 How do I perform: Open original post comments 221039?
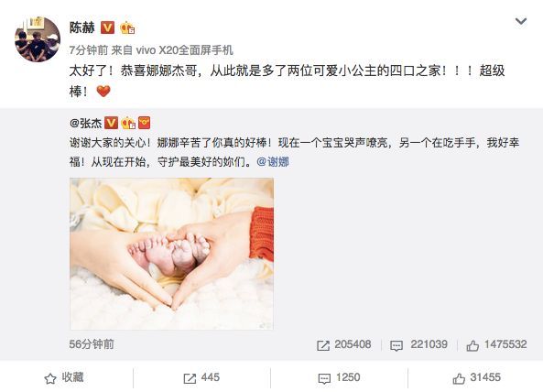418,344
